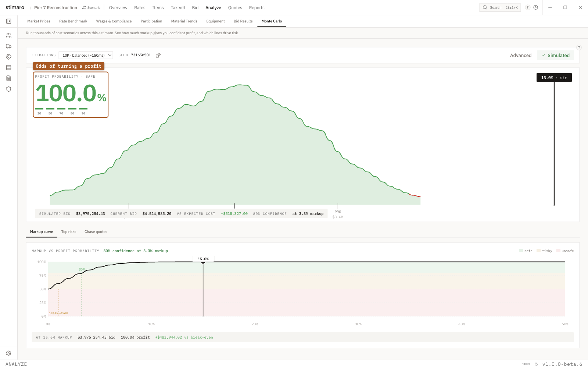This screenshot has height=368, width=588.
Task: Click the current bid value $4,524,585.20
Action: tap(157, 214)
